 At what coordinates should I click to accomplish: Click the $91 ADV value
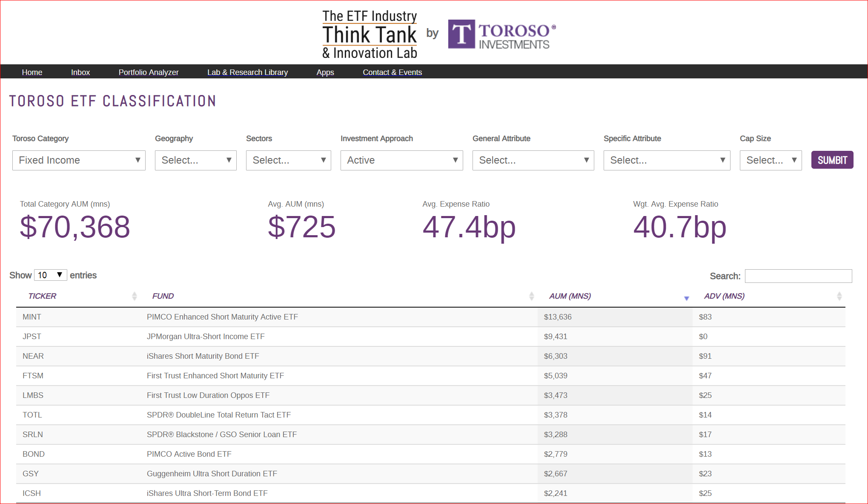[705, 356]
